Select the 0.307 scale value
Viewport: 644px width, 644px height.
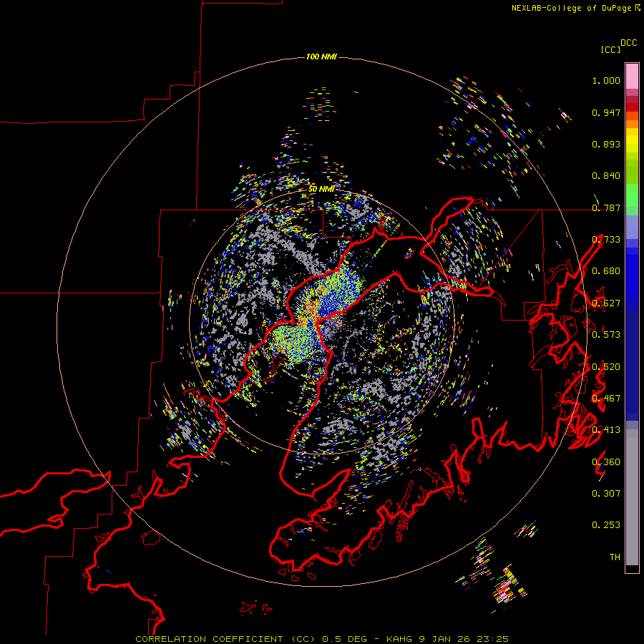606,494
